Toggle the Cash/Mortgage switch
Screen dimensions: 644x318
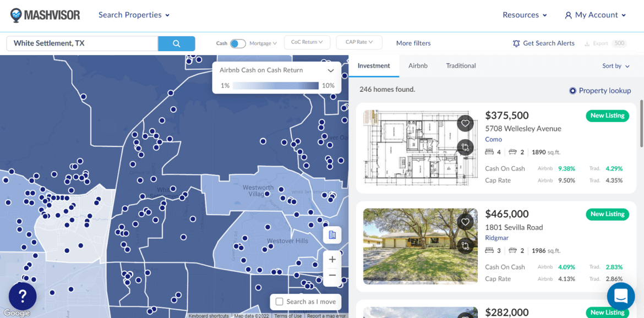coord(238,43)
